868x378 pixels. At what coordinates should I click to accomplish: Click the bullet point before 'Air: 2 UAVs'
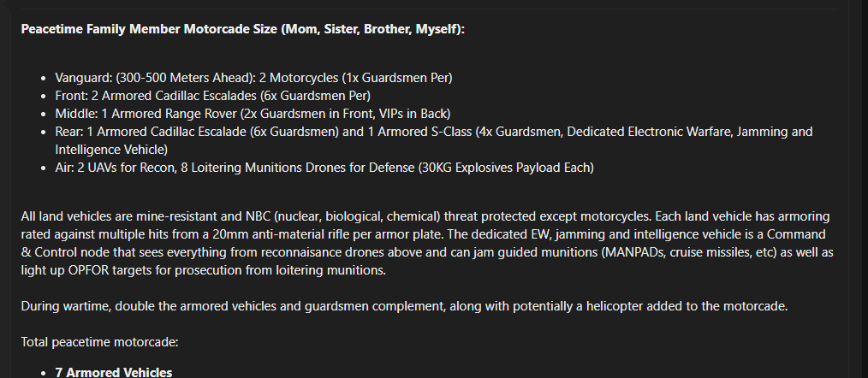point(45,168)
